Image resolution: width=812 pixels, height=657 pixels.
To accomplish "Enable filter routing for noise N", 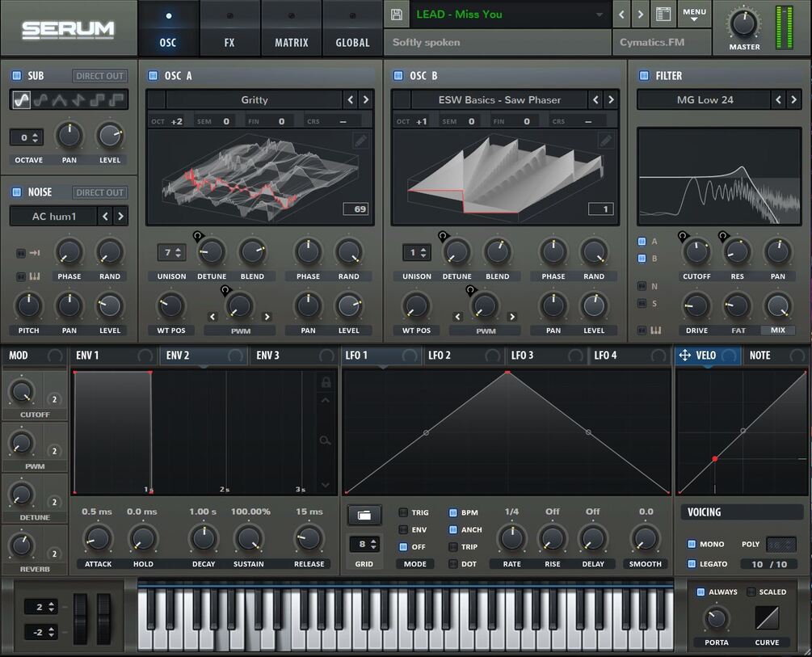I will [x=642, y=286].
